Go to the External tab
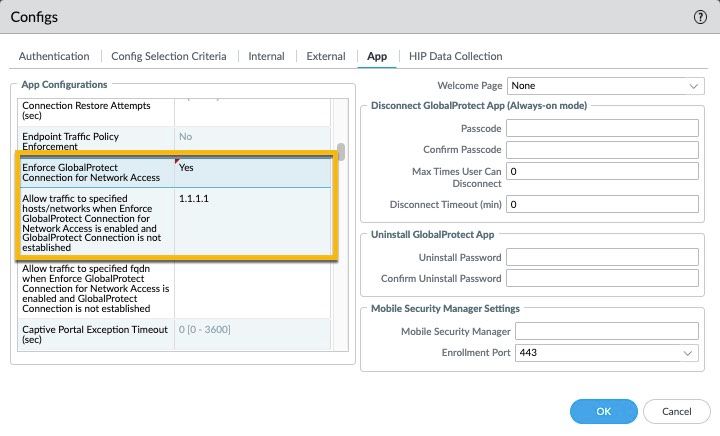 (325, 56)
